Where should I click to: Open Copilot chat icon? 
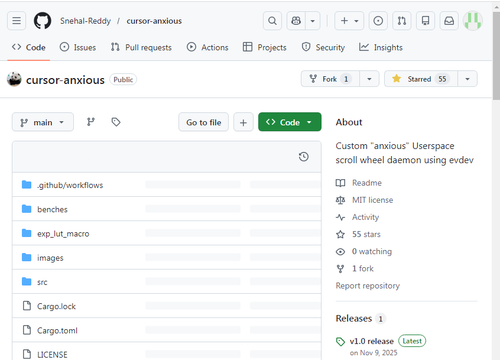point(296,21)
